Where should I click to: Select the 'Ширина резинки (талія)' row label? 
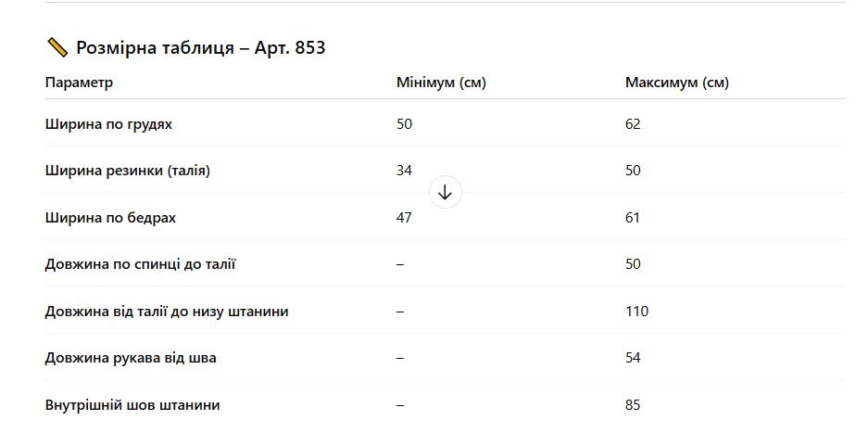coord(128,171)
